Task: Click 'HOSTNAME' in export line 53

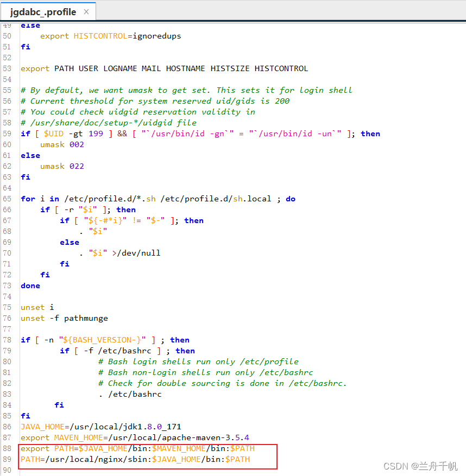Action: (185, 68)
